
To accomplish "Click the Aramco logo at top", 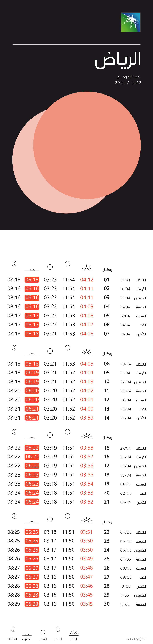I will click(x=130, y=22).
